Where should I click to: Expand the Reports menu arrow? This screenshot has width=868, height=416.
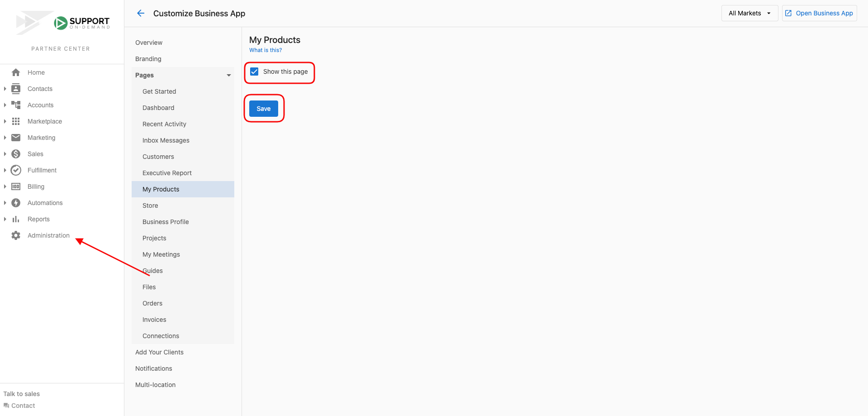(5, 219)
